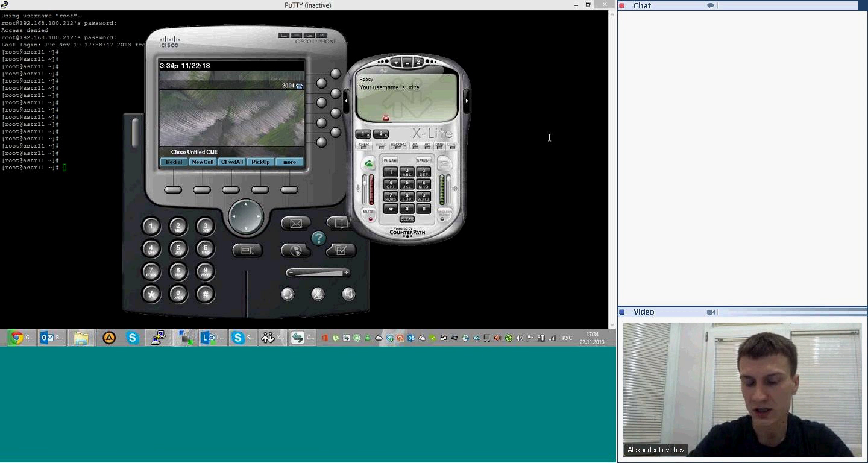This screenshot has width=868, height=463.
Task: Toggle the Cisco phone mute microphone button
Action: click(318, 294)
